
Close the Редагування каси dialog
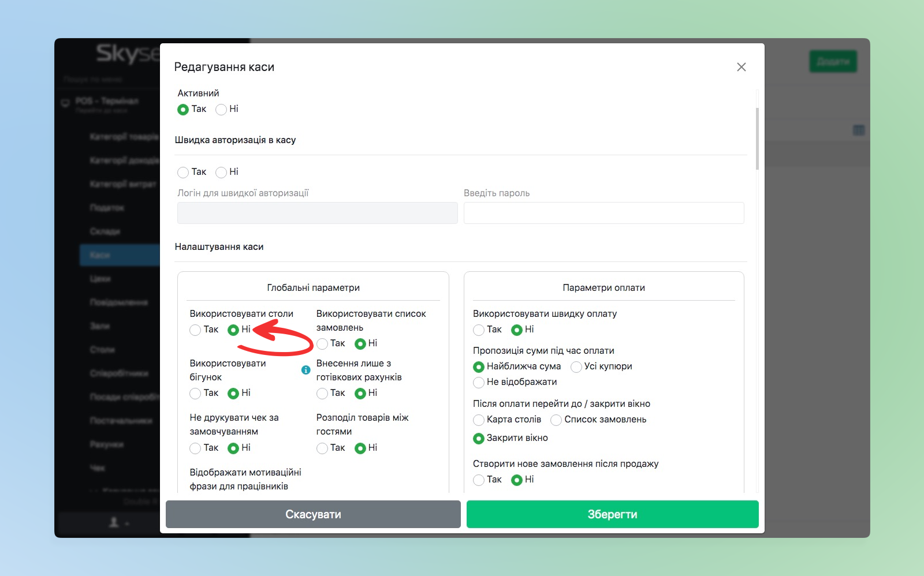pyautogui.click(x=742, y=67)
